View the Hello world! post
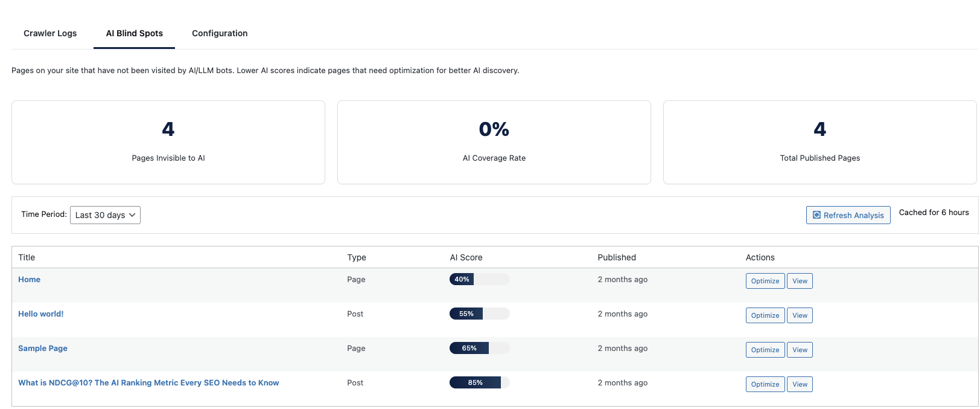Screen dimensions: 980x409 (x=800, y=315)
